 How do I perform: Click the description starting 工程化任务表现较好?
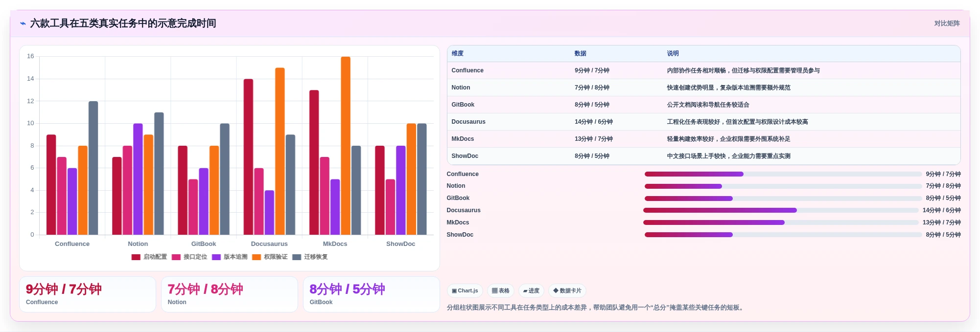point(737,122)
